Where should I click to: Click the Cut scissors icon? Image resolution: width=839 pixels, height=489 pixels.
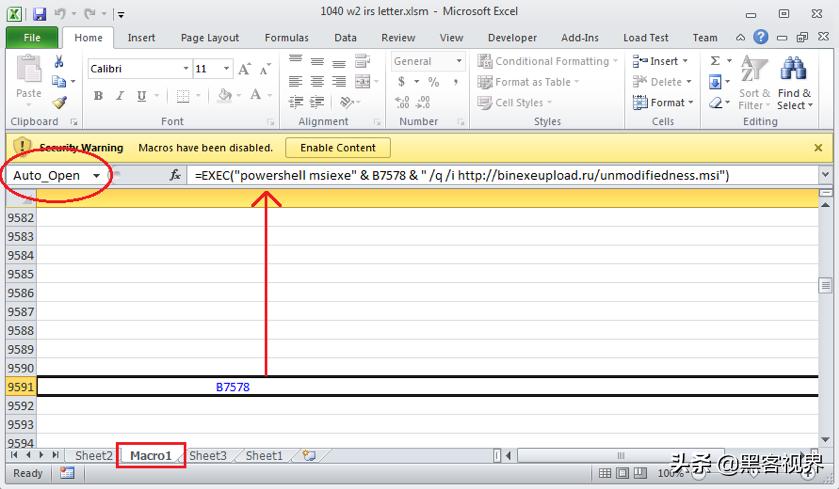point(59,61)
